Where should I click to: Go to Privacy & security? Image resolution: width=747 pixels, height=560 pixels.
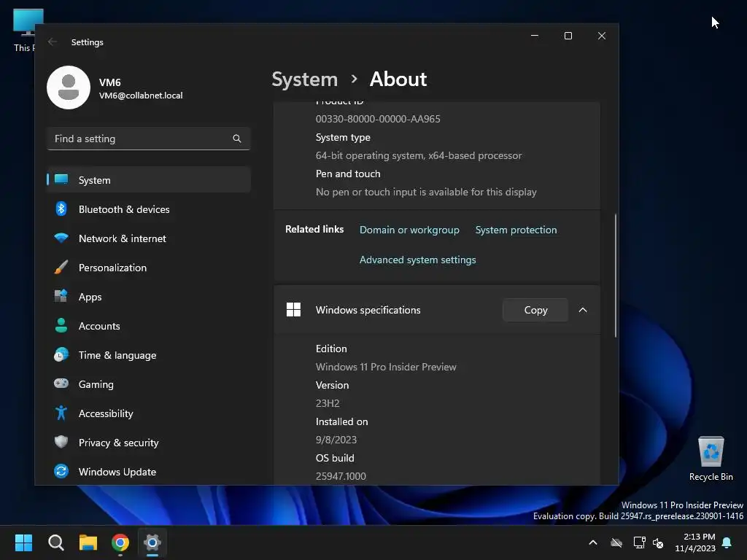point(149,443)
